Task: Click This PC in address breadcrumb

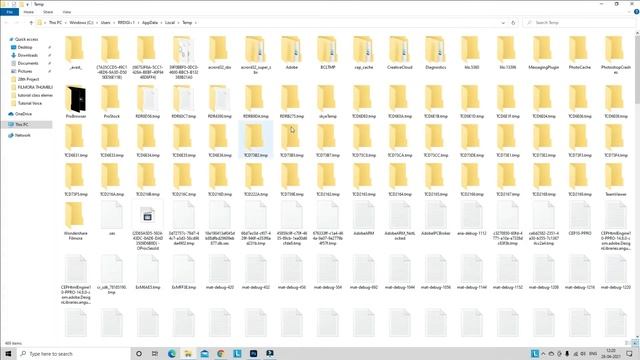Action: click(55, 22)
